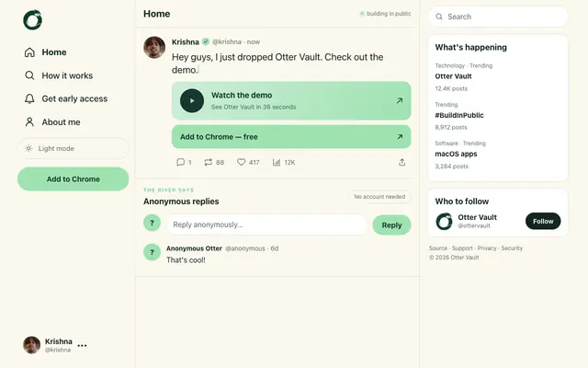
Task: Click the Add to Chrome sidebar button
Action: [x=73, y=179]
